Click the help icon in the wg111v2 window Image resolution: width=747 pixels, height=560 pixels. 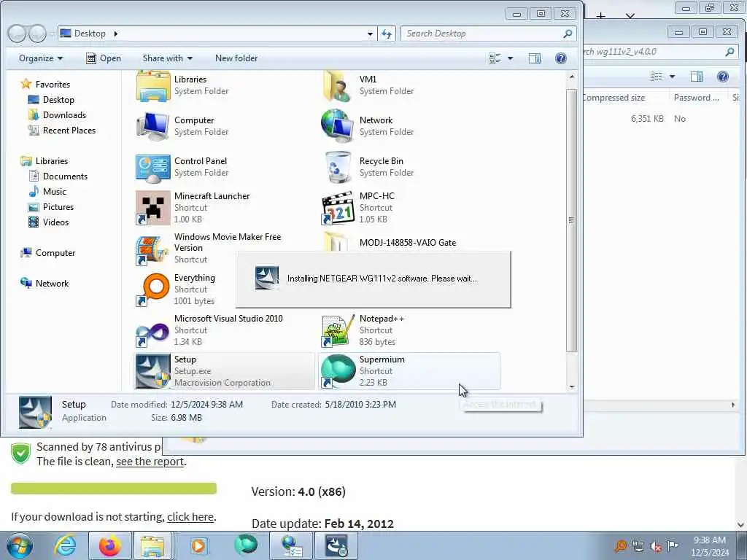(723, 77)
